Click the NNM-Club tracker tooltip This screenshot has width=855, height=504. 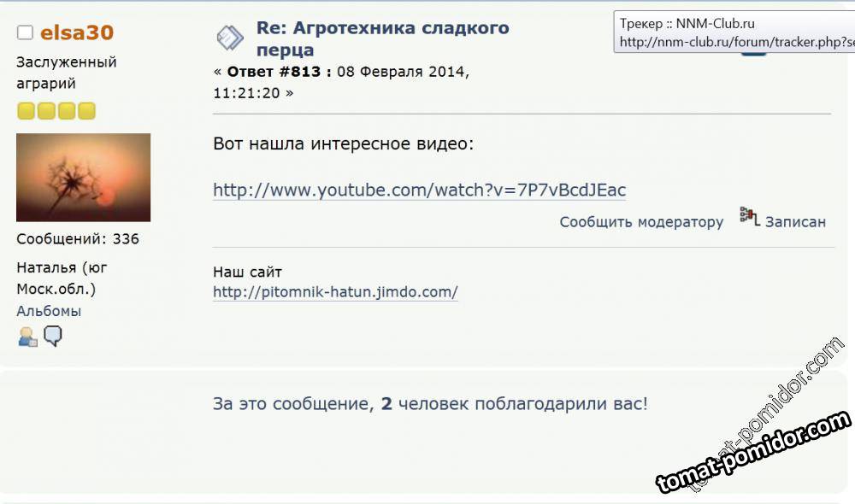pyautogui.click(x=734, y=32)
